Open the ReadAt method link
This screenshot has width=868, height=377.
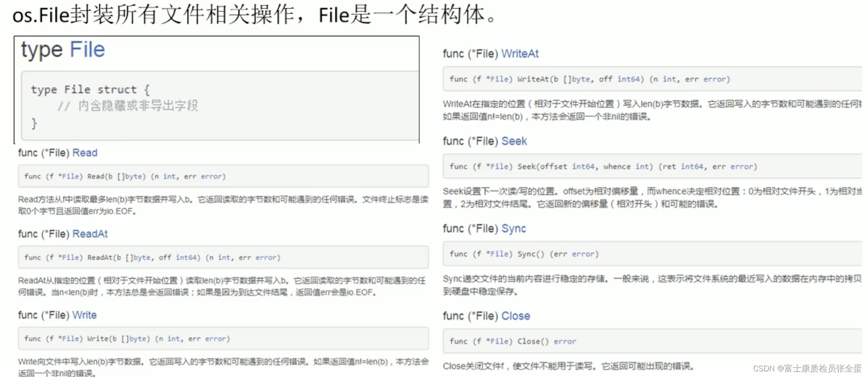coord(90,234)
